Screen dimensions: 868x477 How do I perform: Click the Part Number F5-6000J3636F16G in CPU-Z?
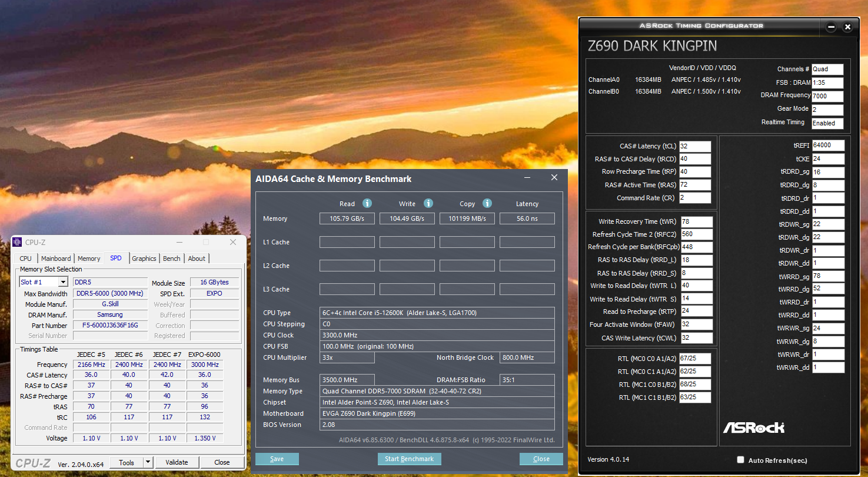[110, 326]
